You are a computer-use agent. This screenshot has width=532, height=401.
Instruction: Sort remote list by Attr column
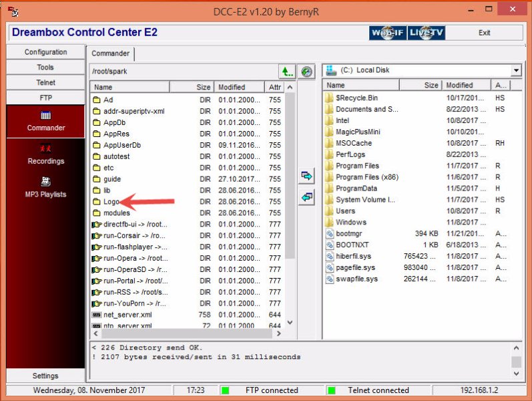[x=275, y=87]
